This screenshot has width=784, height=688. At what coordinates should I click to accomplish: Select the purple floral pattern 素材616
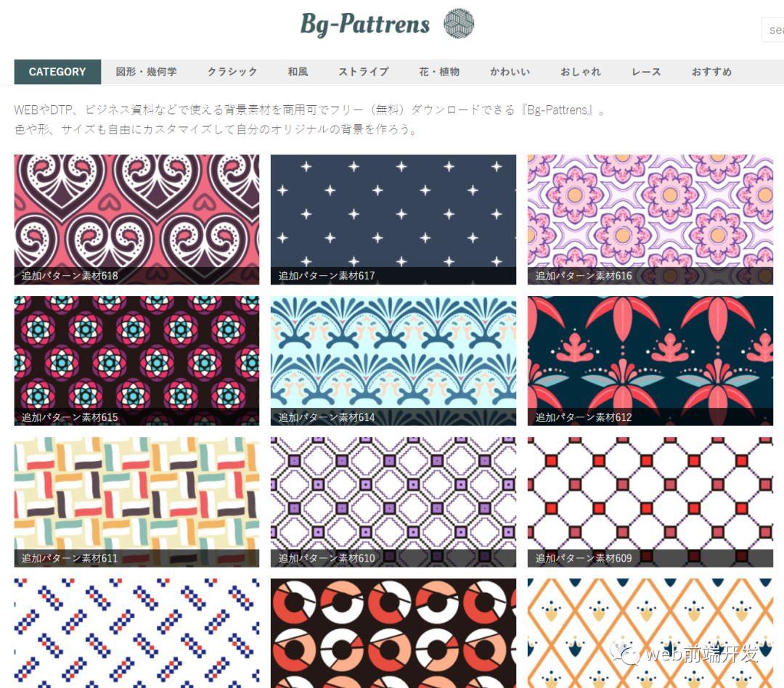tap(650, 219)
